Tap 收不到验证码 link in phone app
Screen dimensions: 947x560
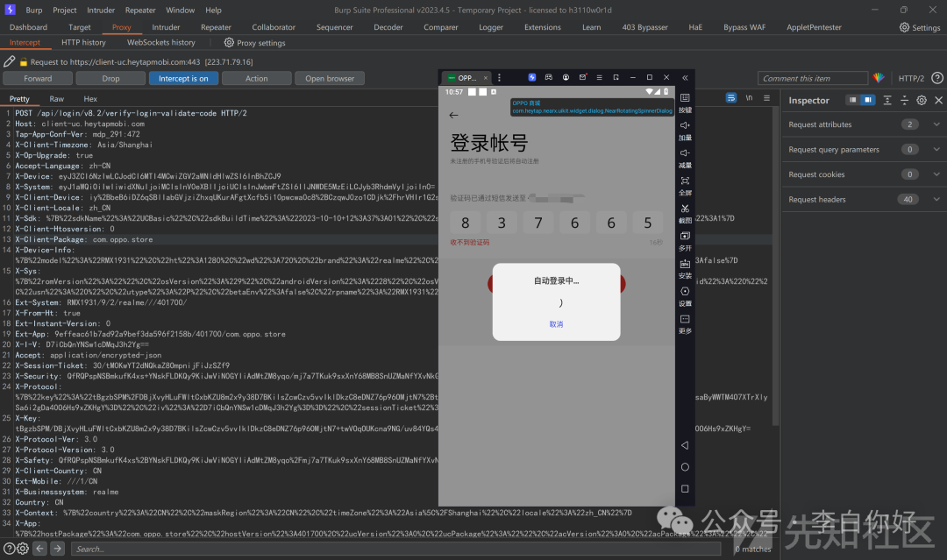point(470,242)
